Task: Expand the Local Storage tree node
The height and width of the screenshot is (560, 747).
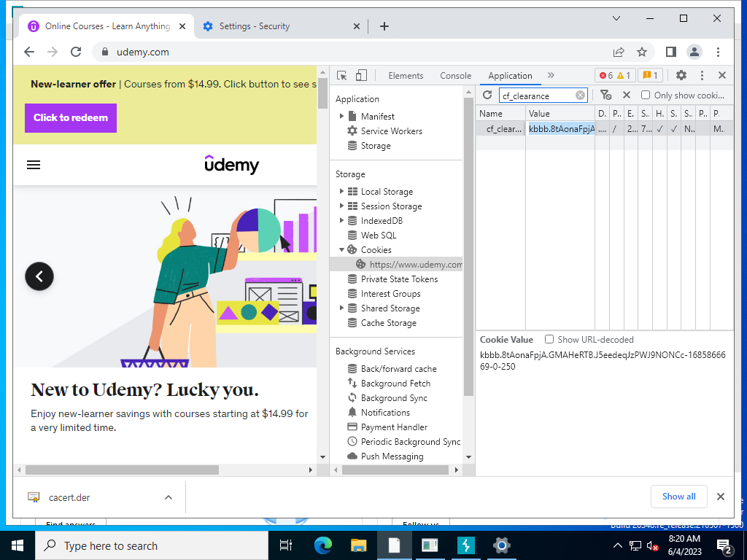Action: [x=341, y=192]
